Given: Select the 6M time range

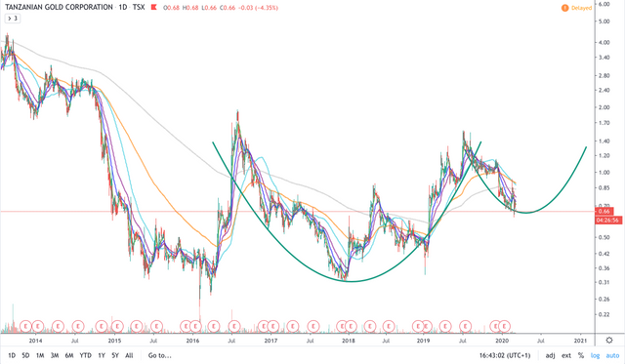Looking at the screenshot, I should [69, 355].
